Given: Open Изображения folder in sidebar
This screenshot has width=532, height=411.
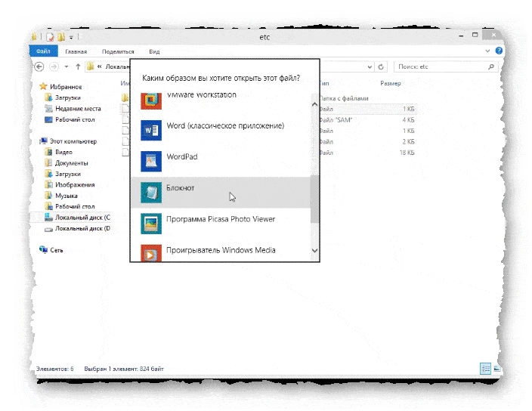Looking at the screenshot, I should (75, 185).
